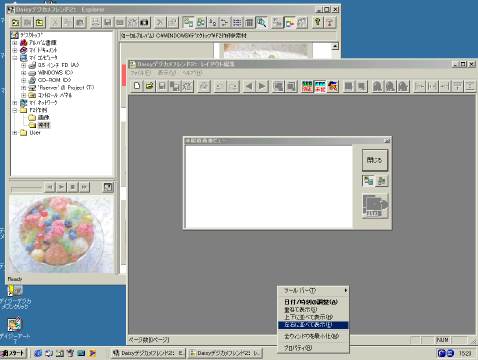
Task: Click the new blank page icon in layout editor
Action: tap(137, 86)
